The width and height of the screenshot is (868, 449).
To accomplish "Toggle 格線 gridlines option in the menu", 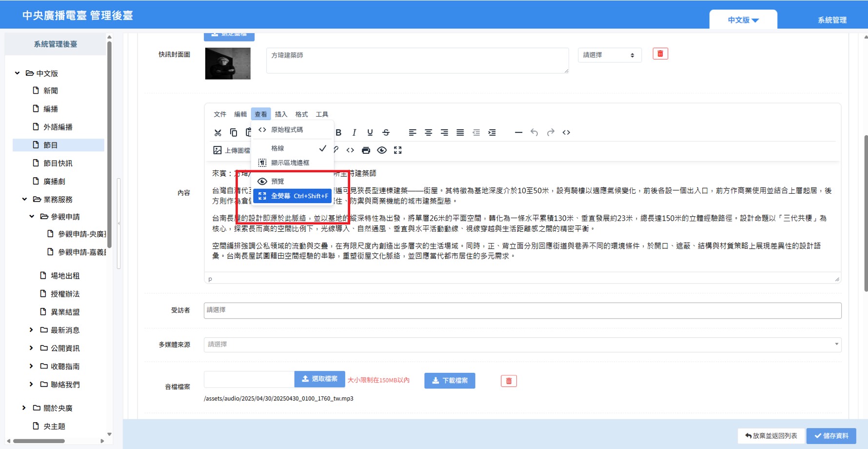I will click(293, 148).
